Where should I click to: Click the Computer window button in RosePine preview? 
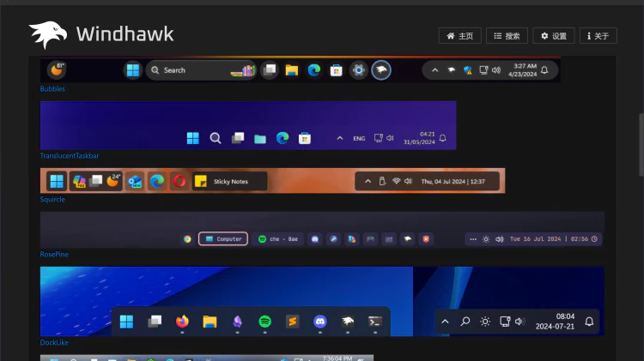pos(223,238)
